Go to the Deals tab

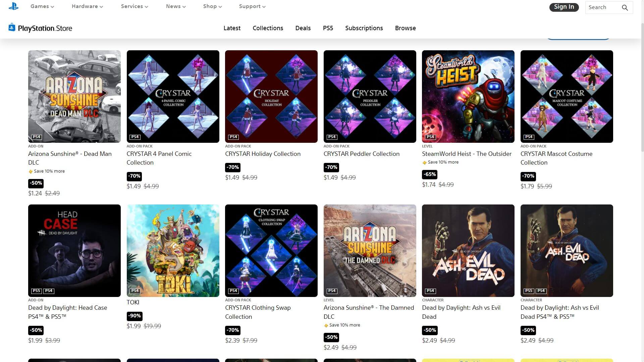point(303,28)
